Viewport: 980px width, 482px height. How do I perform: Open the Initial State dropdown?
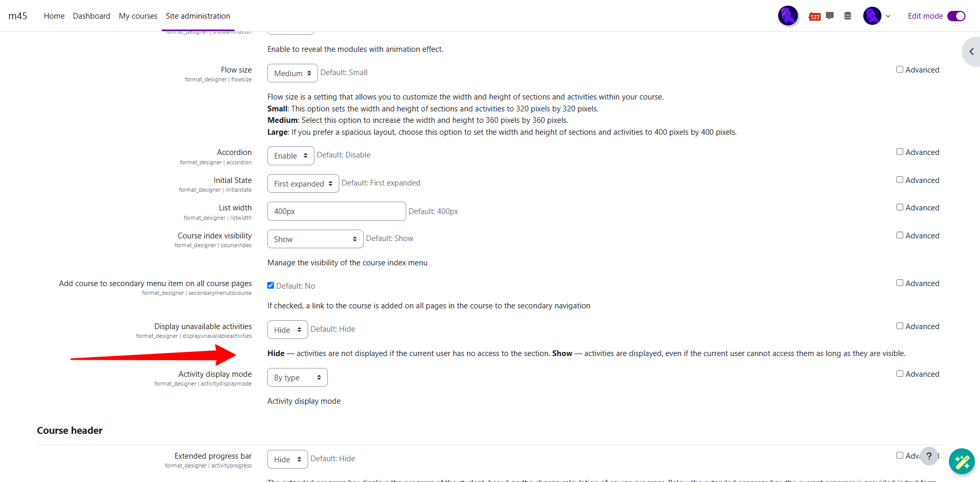[303, 183]
